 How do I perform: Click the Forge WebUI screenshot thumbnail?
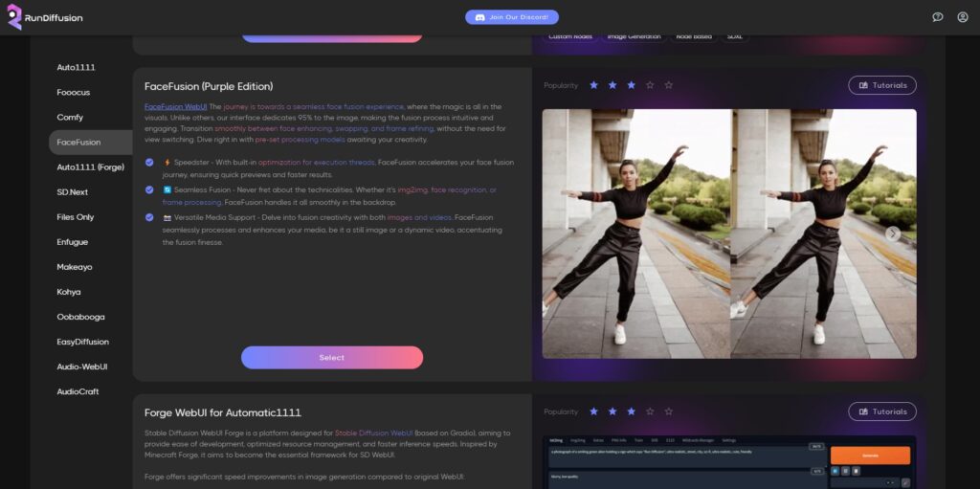point(729,462)
